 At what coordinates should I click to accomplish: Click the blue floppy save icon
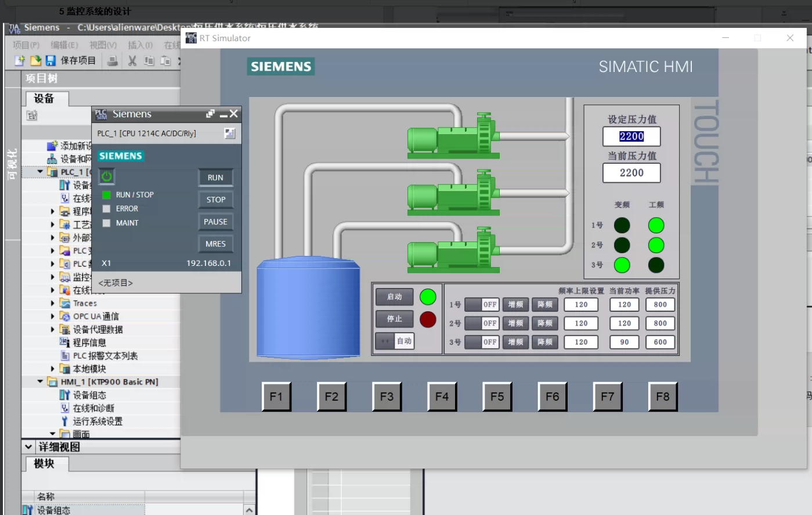click(50, 60)
